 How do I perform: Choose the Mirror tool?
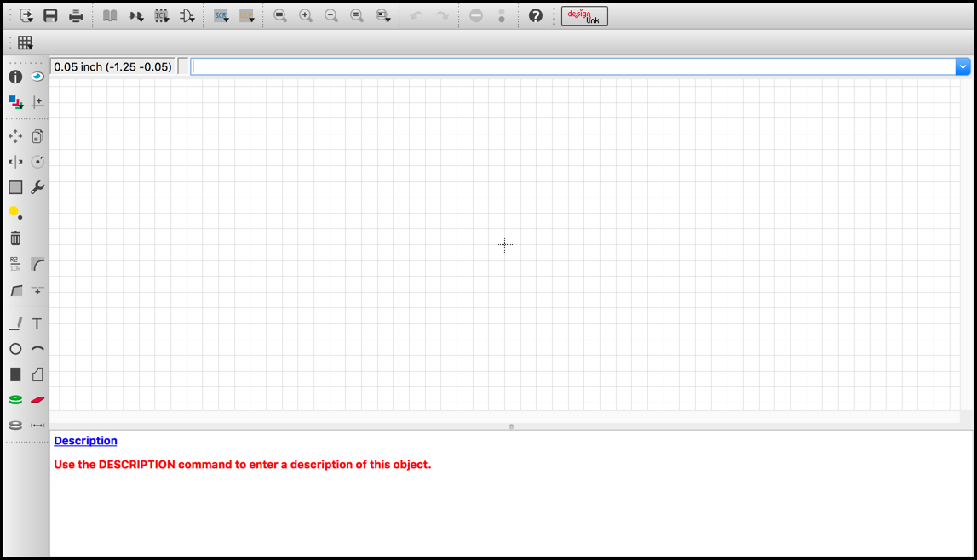(15, 162)
